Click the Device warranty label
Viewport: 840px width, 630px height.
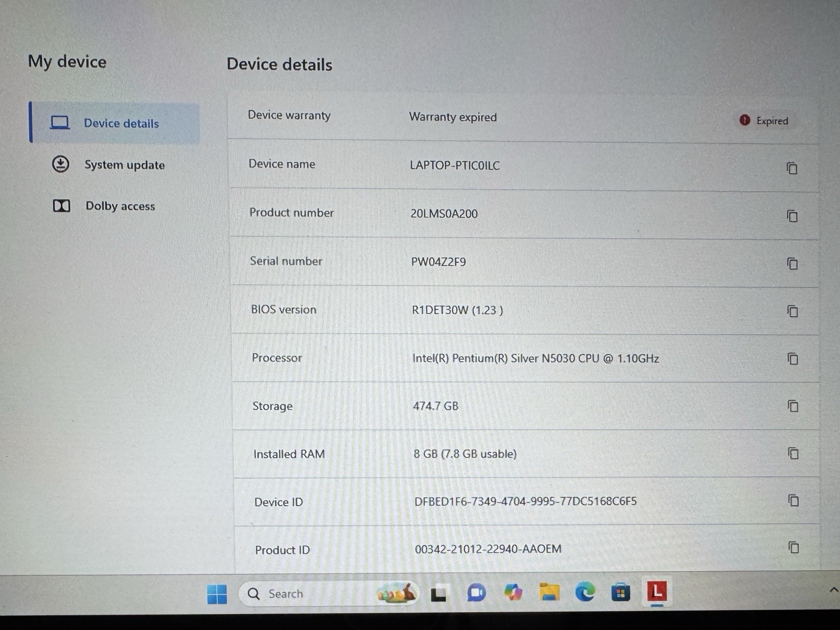click(x=289, y=115)
